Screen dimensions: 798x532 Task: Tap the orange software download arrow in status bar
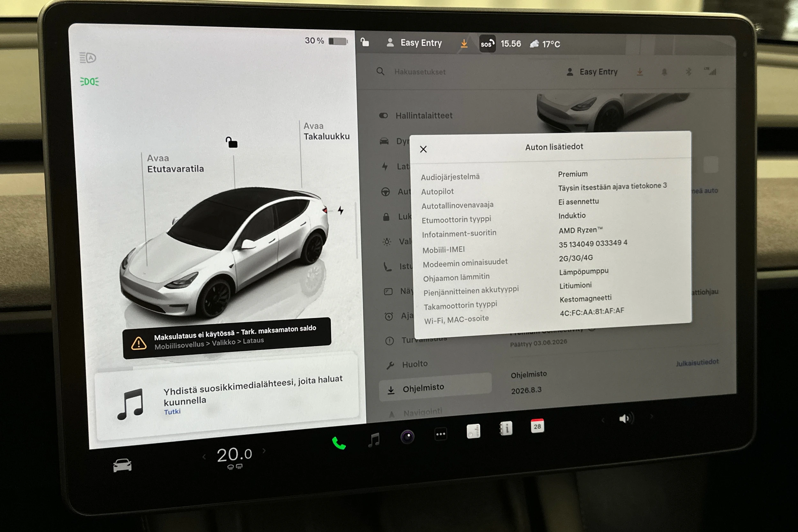464,43
